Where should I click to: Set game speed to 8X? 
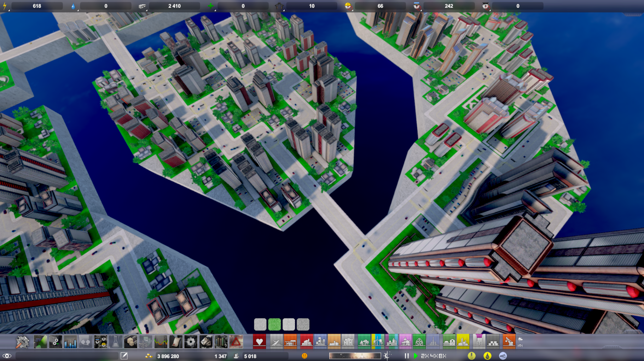443,356
